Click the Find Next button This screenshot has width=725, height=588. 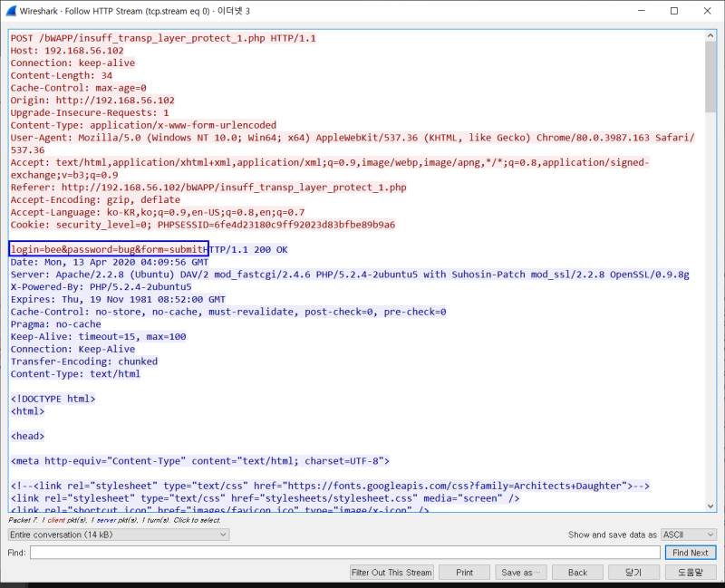[x=690, y=553]
